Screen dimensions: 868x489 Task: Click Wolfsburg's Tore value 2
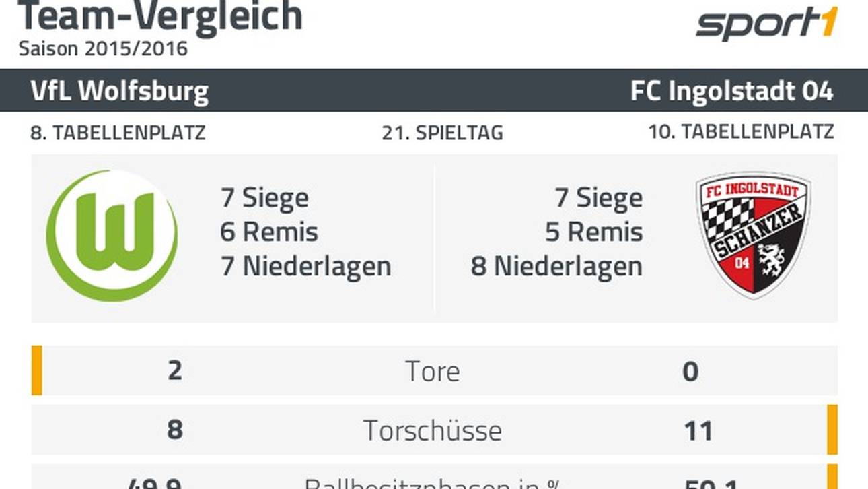(174, 371)
